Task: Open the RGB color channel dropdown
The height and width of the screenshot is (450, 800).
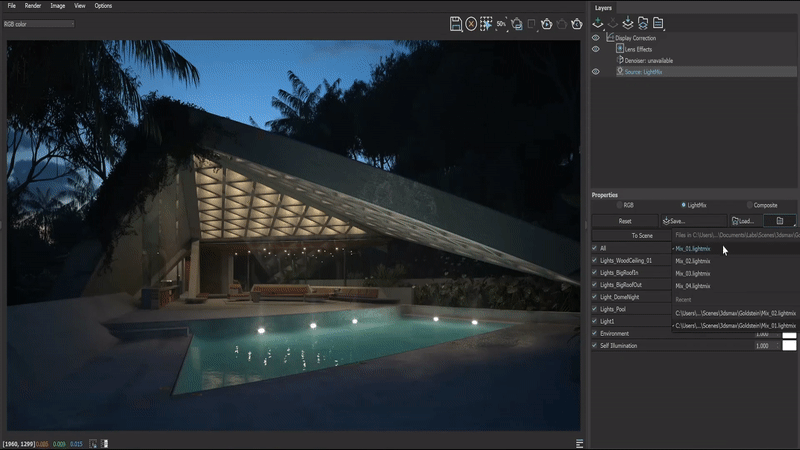Action: tap(39, 23)
